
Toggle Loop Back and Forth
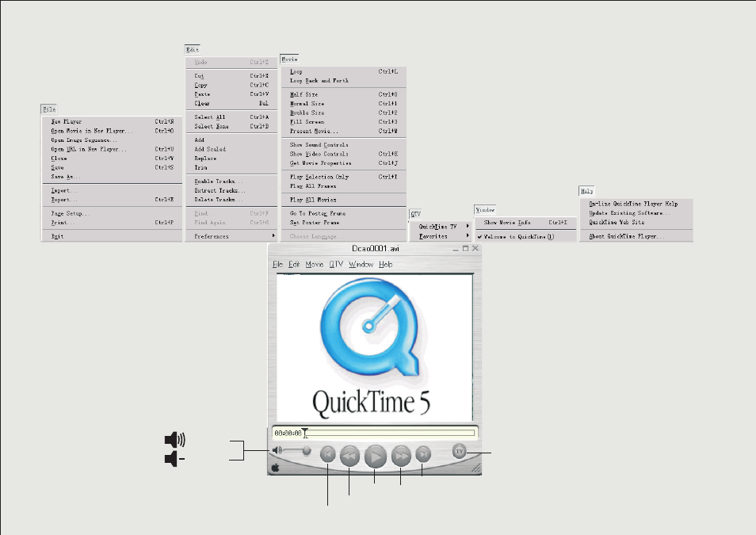tap(344, 81)
